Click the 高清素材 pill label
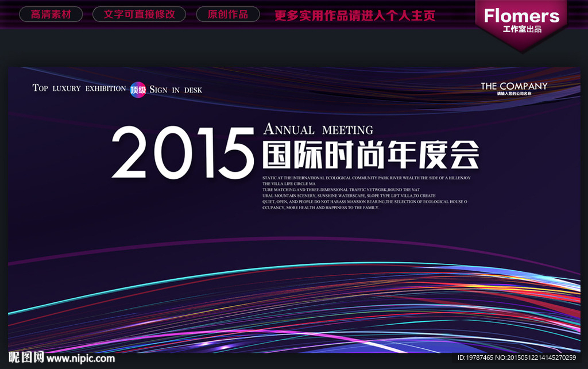Screen dimensions: 588x369 click(51, 14)
